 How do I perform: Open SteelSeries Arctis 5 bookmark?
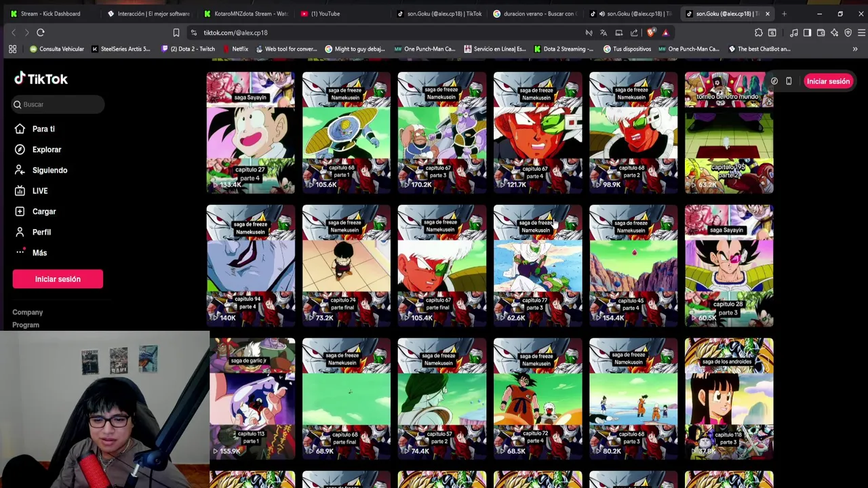[121, 49]
